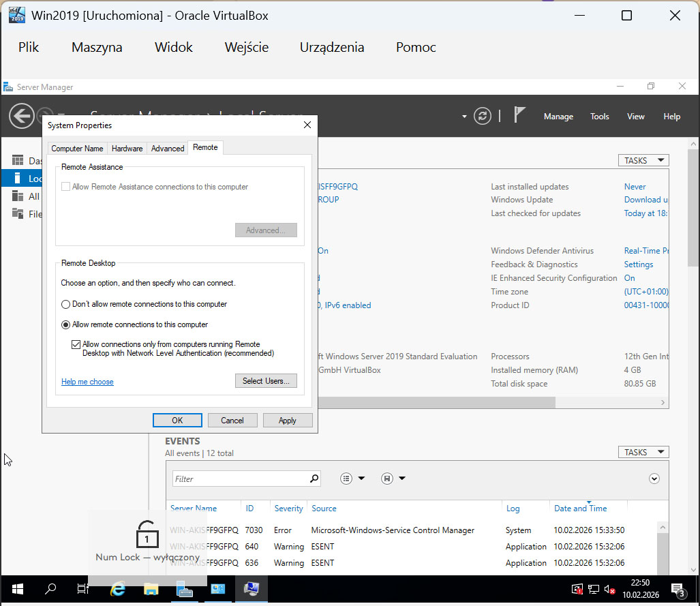Open the Action Center notification icon

coord(678,589)
